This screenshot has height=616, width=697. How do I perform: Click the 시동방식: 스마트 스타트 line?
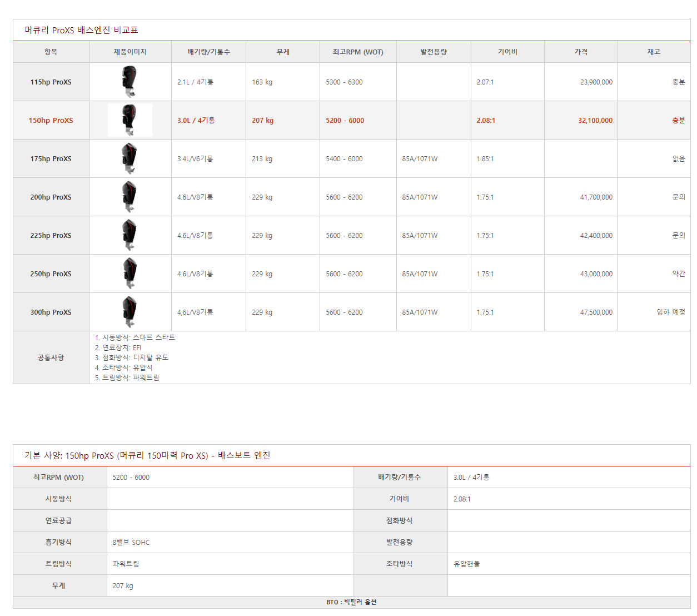(135, 337)
